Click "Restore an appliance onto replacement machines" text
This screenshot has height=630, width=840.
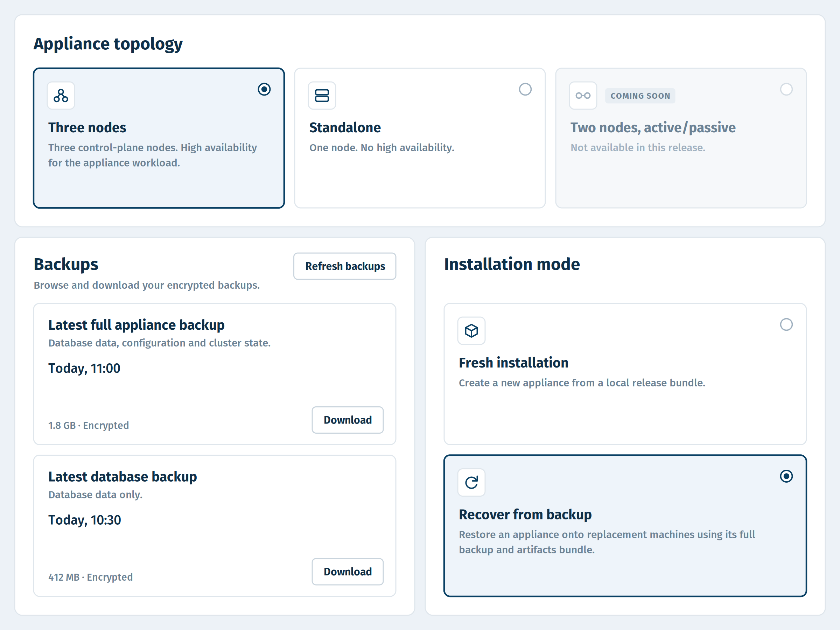[607, 542]
